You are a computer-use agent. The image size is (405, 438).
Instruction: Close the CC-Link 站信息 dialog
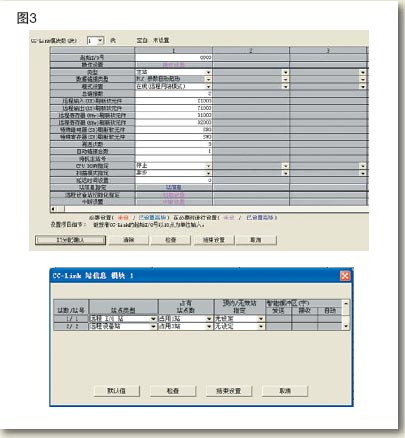point(345,276)
